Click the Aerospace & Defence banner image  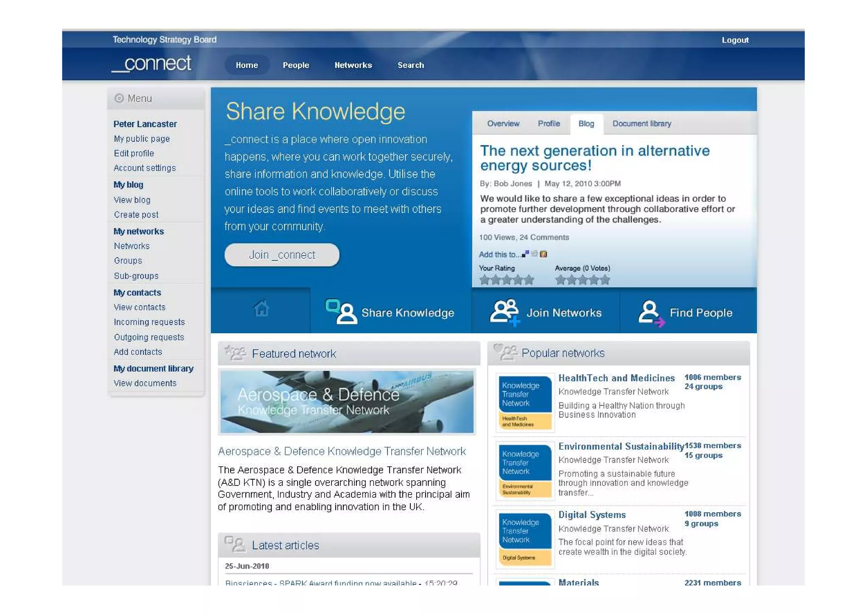point(347,402)
